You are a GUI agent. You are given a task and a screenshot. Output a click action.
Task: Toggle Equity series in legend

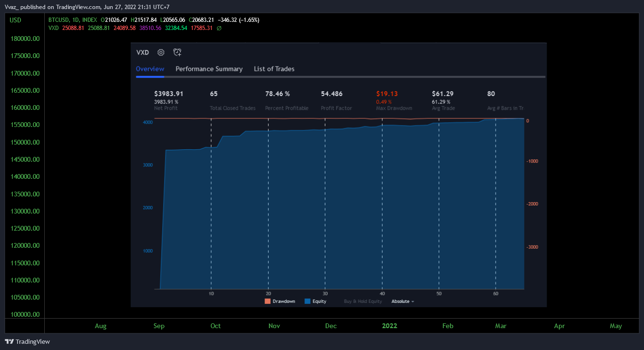pos(315,301)
